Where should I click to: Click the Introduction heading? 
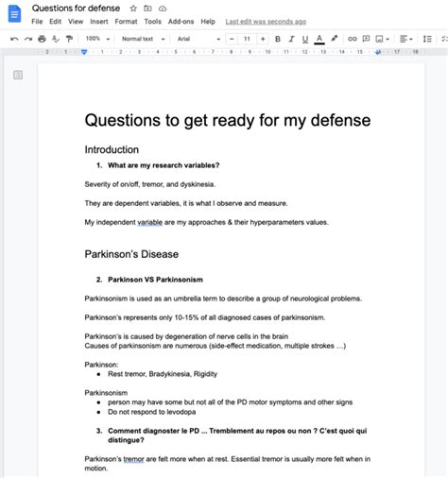coord(112,149)
